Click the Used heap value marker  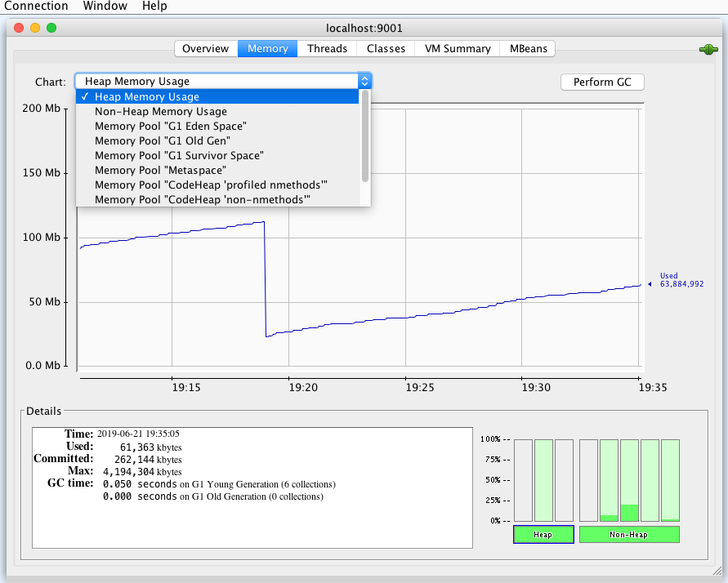point(650,284)
